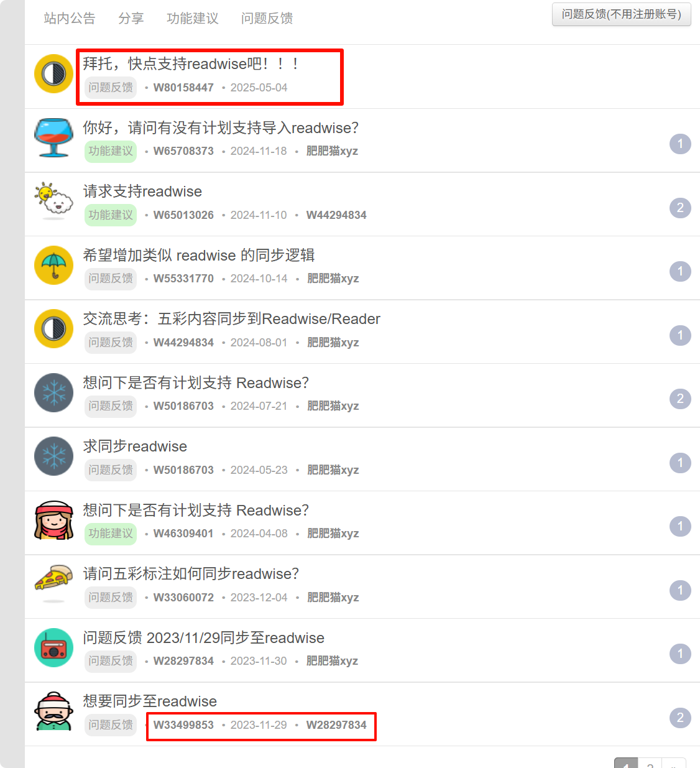Click snowflake avatar beside 求同步readwise
The width and height of the screenshot is (700, 768).
[53, 456]
